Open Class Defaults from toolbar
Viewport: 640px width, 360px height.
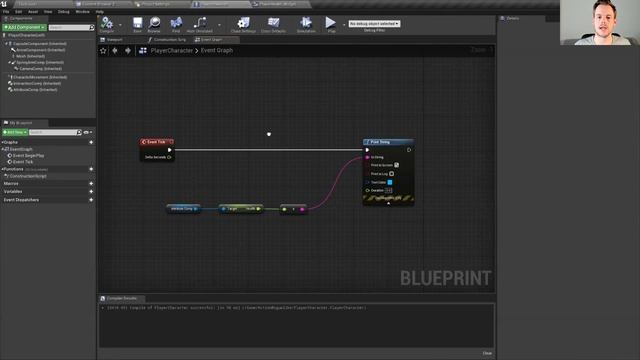tap(273, 23)
